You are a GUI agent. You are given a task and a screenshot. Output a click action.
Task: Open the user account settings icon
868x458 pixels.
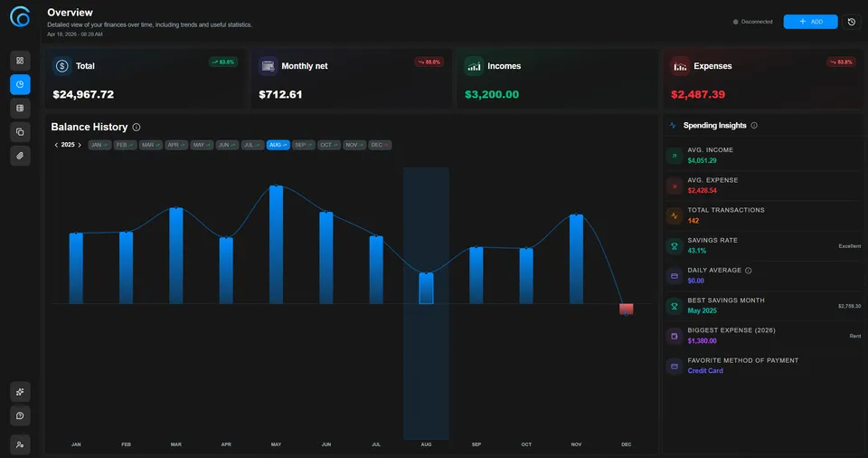20,444
